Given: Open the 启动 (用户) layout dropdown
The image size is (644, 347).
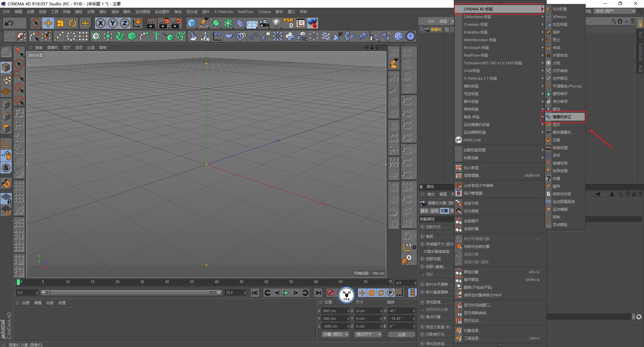Looking at the screenshot, I should [615, 11].
